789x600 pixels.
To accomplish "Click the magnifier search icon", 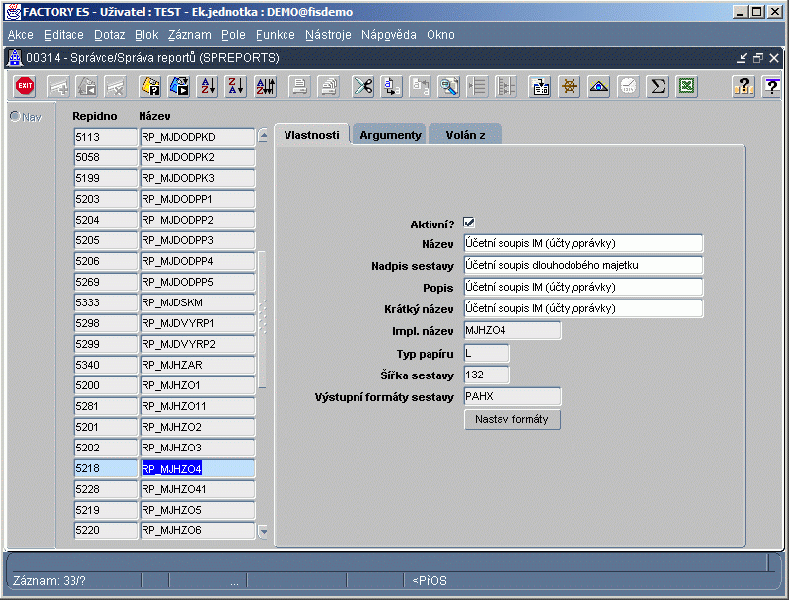I will [449, 87].
